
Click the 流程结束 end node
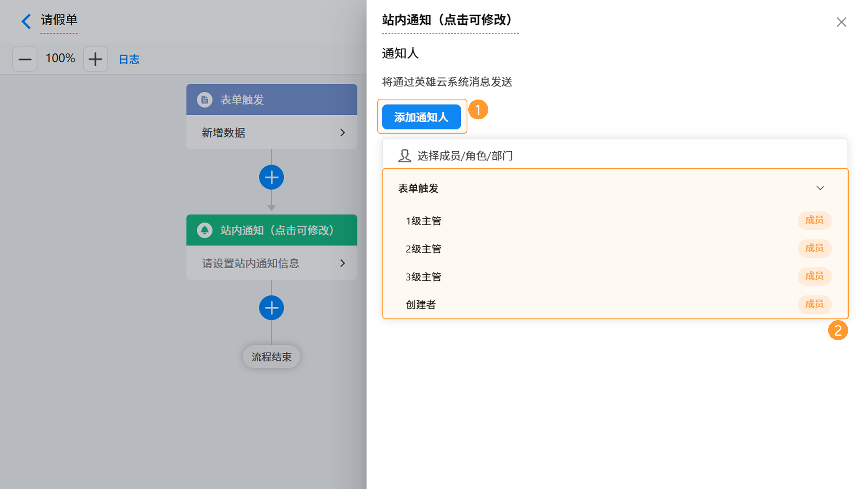click(x=271, y=356)
